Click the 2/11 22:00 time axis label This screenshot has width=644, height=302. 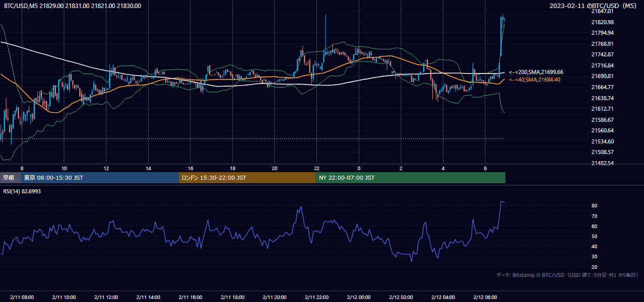(x=316, y=297)
